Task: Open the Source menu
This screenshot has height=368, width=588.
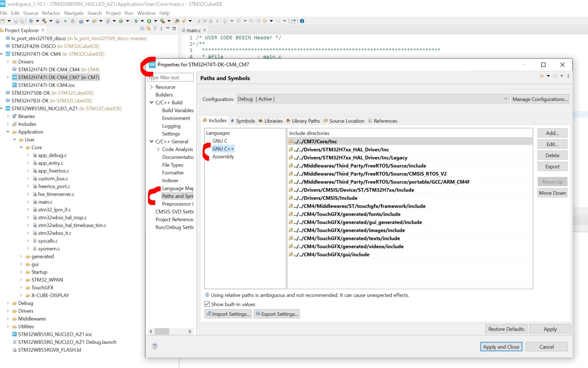Action: click(30, 13)
